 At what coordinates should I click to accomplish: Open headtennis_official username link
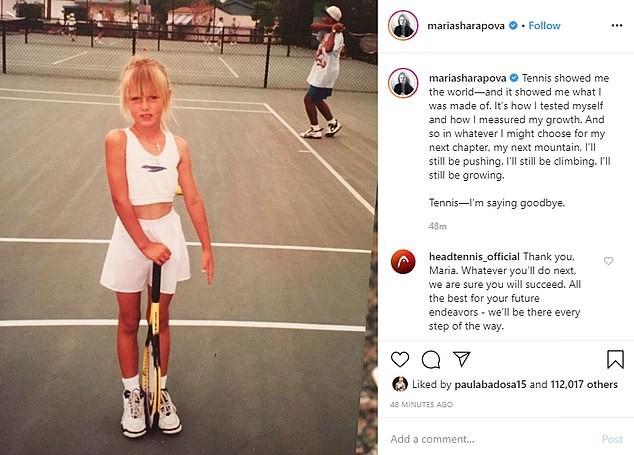pyautogui.click(x=474, y=257)
